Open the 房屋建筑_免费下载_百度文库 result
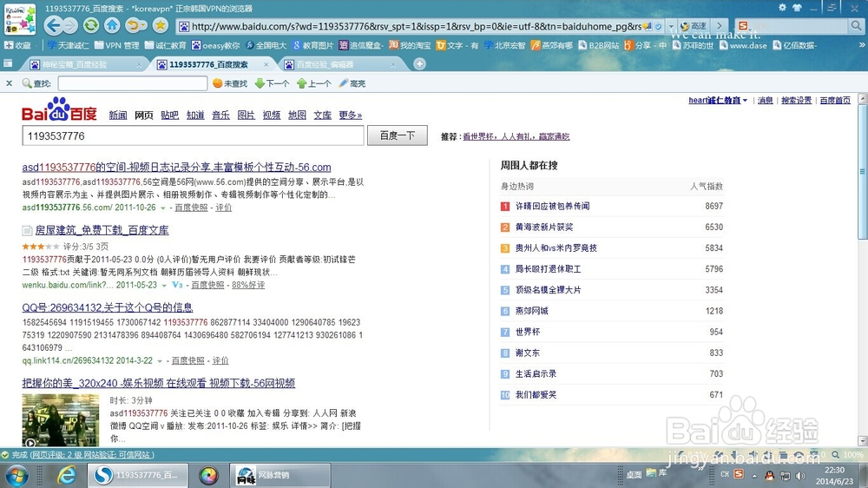Image resolution: width=868 pixels, height=488 pixels. [102, 230]
